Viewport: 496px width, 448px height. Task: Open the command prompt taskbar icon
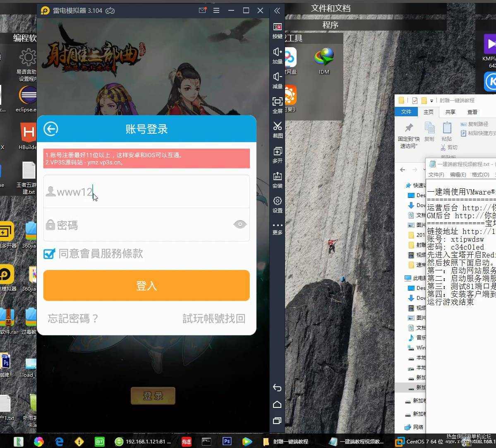coord(206,441)
